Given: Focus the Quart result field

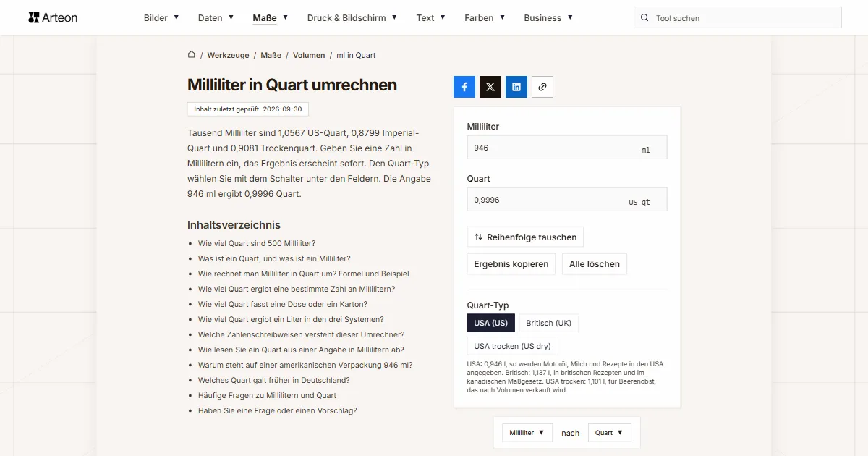Looking at the screenshot, I should point(567,200).
